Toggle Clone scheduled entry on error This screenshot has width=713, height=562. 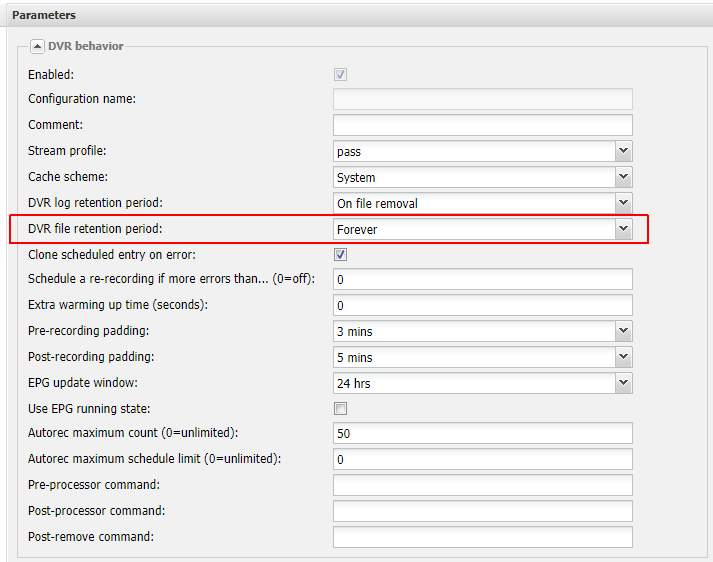point(340,254)
